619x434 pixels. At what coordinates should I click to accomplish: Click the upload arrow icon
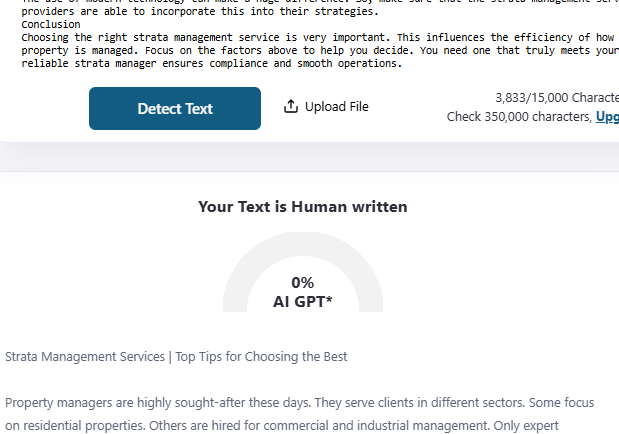click(x=291, y=106)
